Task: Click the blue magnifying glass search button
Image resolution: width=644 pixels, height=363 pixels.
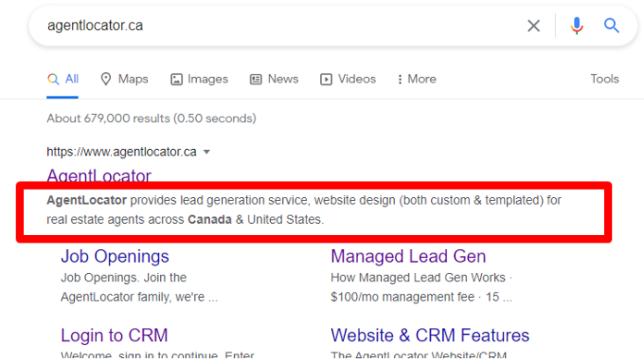Action: [x=611, y=26]
